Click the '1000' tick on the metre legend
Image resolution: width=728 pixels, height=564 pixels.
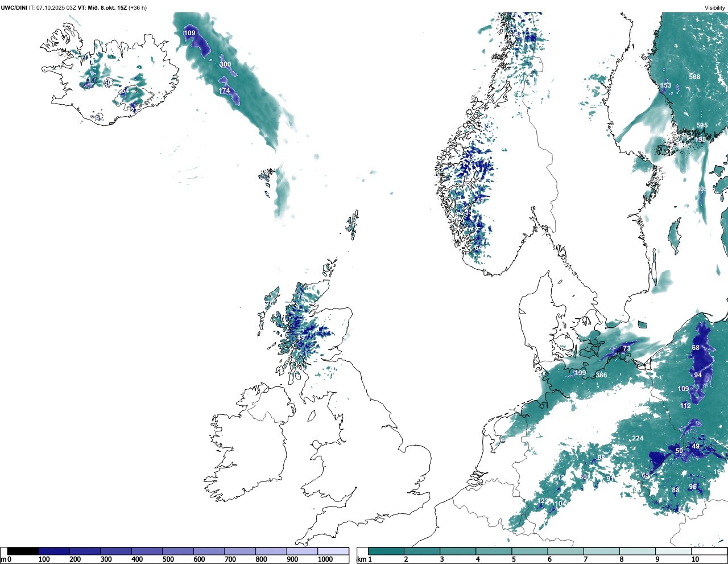click(x=325, y=559)
